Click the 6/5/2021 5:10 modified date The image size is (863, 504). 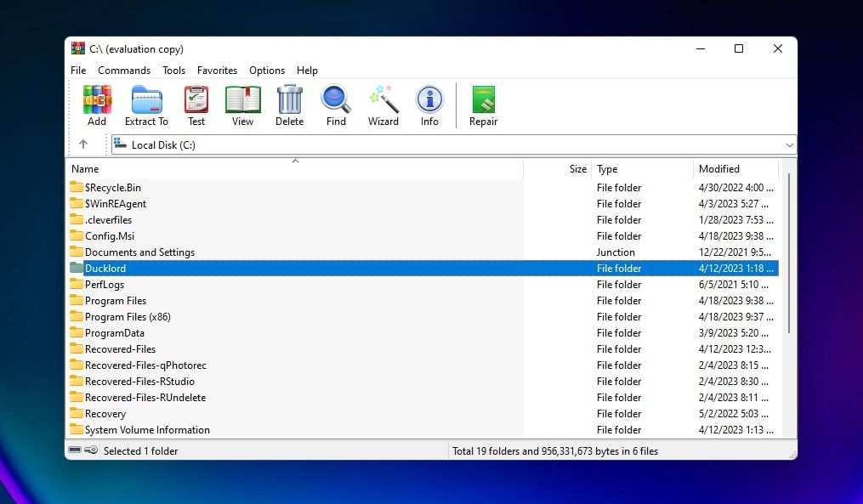pos(735,285)
